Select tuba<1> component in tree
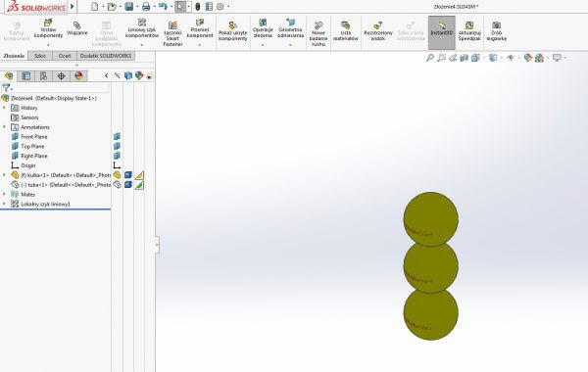The height and width of the screenshot is (372, 588). click(x=61, y=185)
